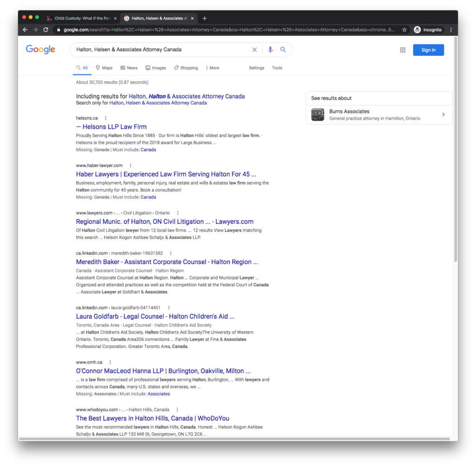Expand the More search categories menu

pos(212,68)
